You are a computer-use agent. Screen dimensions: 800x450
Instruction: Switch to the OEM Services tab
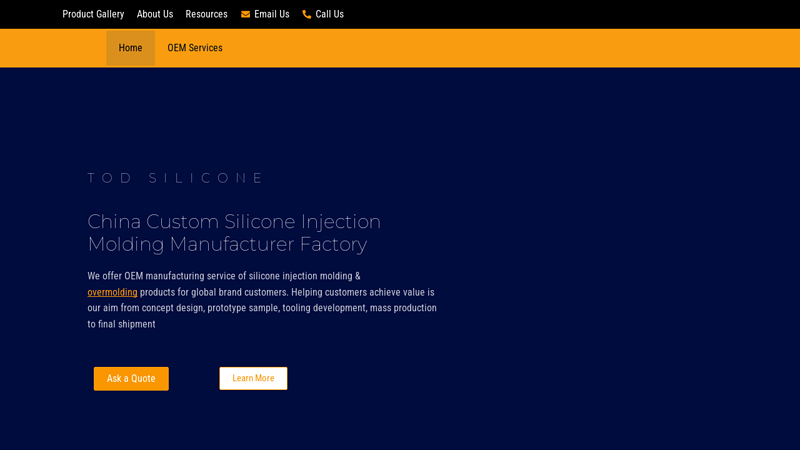point(195,48)
